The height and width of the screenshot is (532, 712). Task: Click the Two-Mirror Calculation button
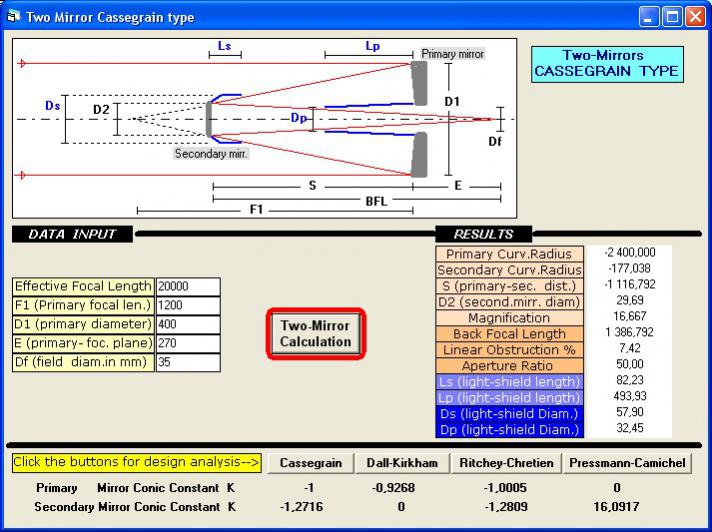(x=316, y=334)
